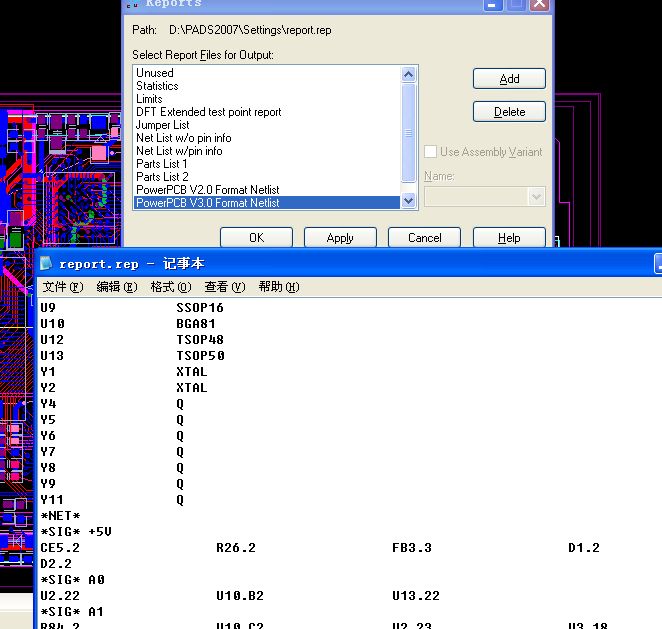Click the U9 SSOP16 line in Notepad
662x629 pixels.
(132, 308)
